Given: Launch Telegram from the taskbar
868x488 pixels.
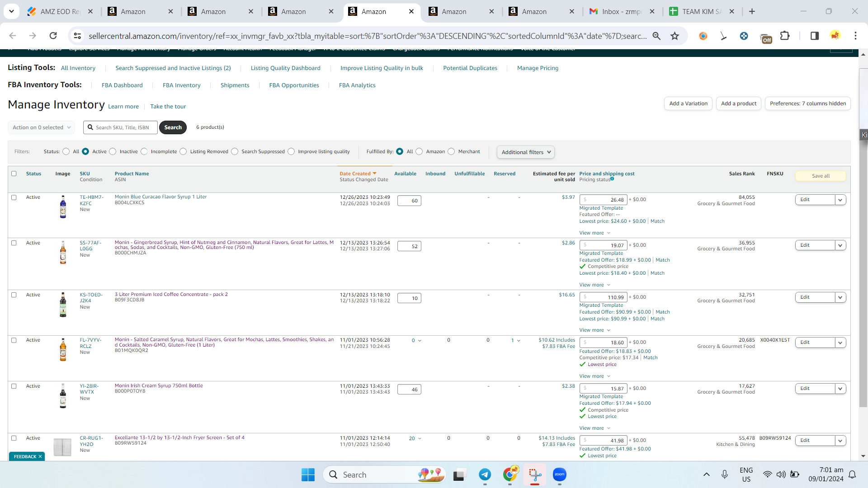Looking at the screenshot, I should pyautogui.click(x=485, y=474).
